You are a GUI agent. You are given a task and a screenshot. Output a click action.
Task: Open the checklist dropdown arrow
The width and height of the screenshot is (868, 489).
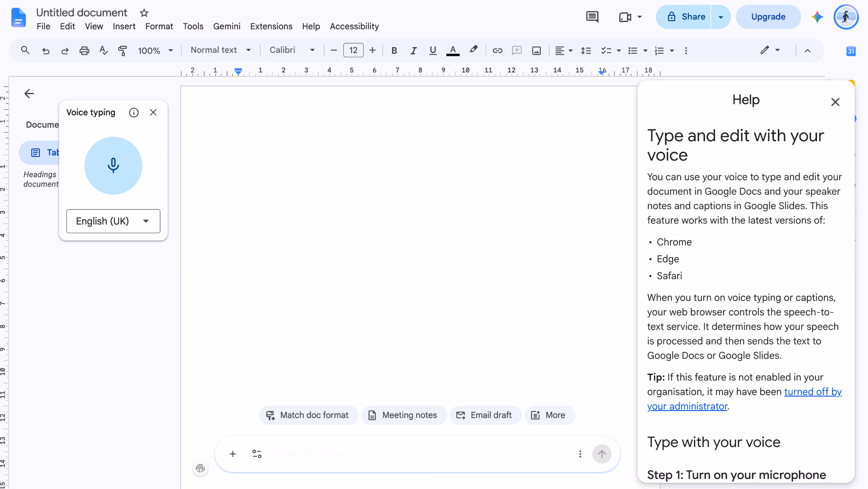[619, 50]
